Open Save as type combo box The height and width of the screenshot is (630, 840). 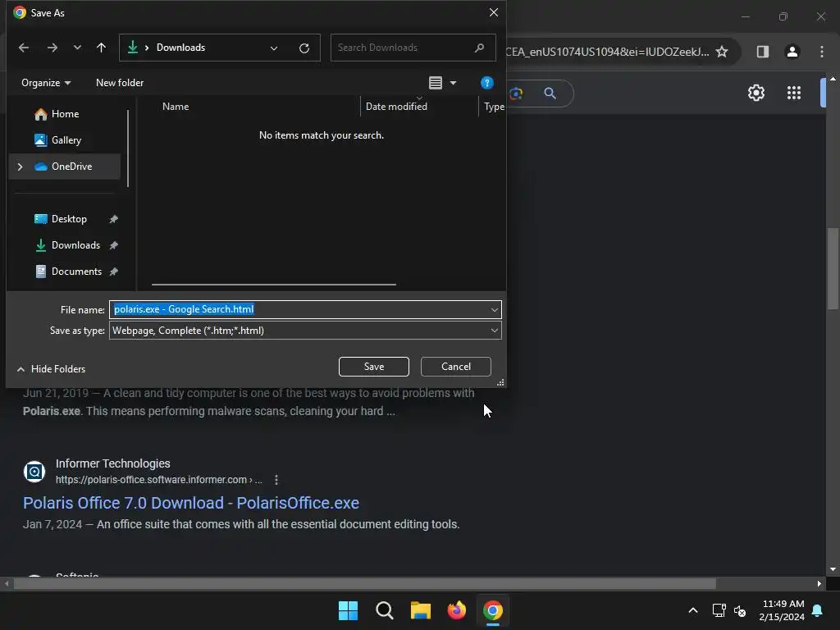click(305, 330)
